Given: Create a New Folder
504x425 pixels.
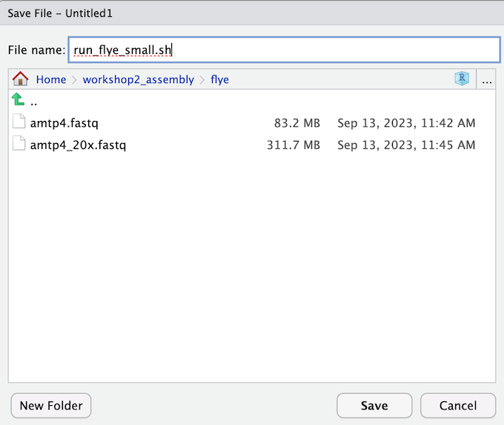Looking at the screenshot, I should click(51, 406).
